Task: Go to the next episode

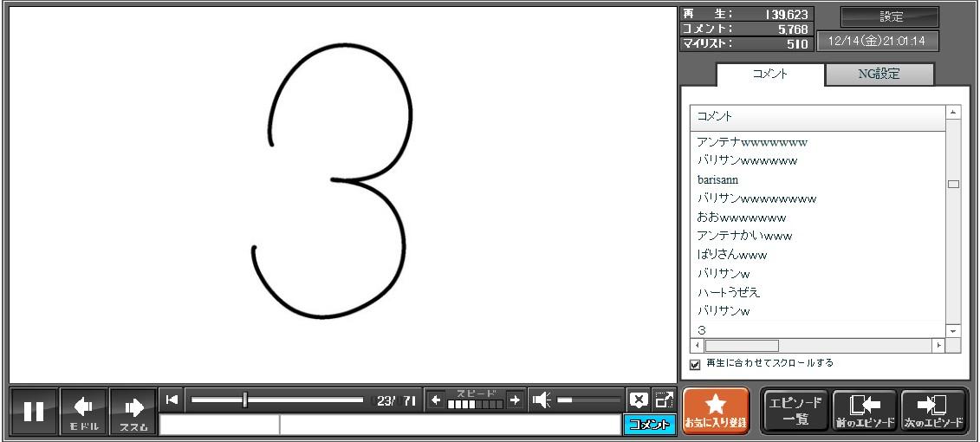Action: click(x=934, y=411)
